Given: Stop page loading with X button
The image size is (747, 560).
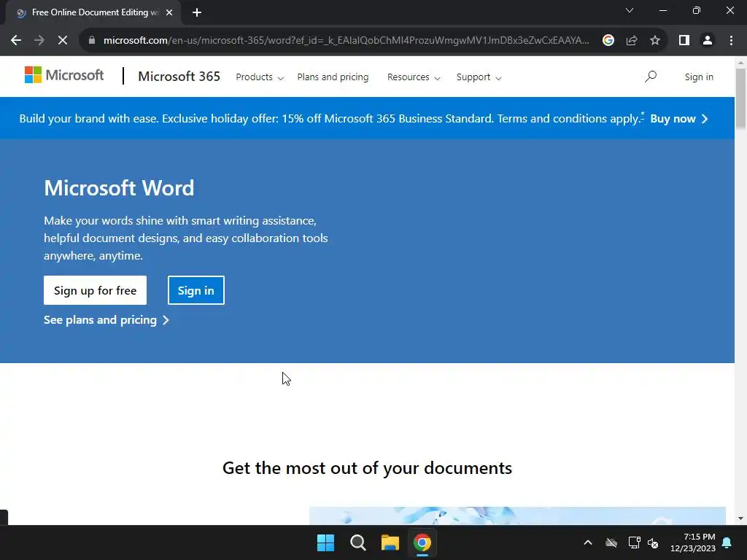Looking at the screenshot, I should pos(63,41).
